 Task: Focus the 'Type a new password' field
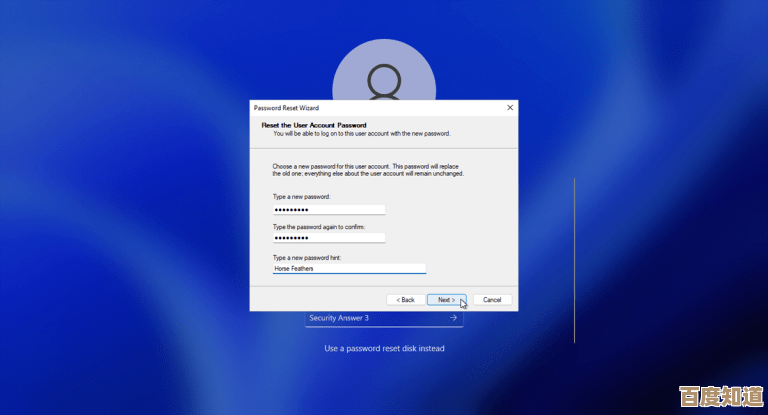coord(329,210)
